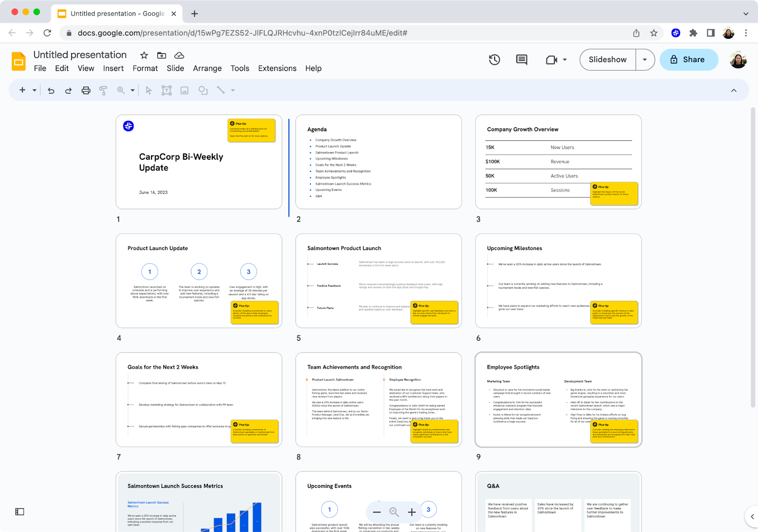Viewport: 758px width, 532px height.
Task: Open the Format menu
Action: [x=145, y=68]
